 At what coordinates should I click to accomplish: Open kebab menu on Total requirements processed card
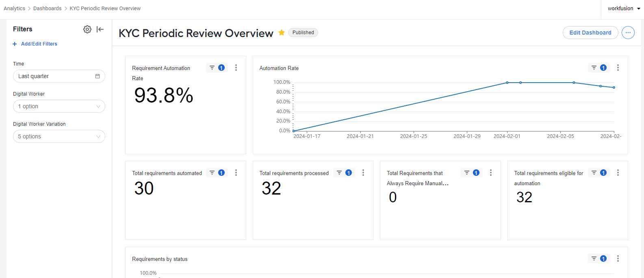[363, 173]
